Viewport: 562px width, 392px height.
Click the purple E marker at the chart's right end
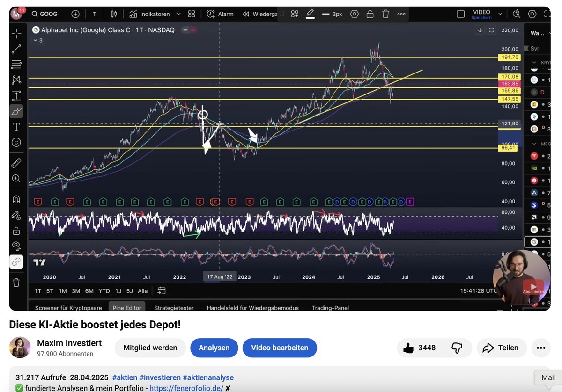pyautogui.click(x=410, y=202)
